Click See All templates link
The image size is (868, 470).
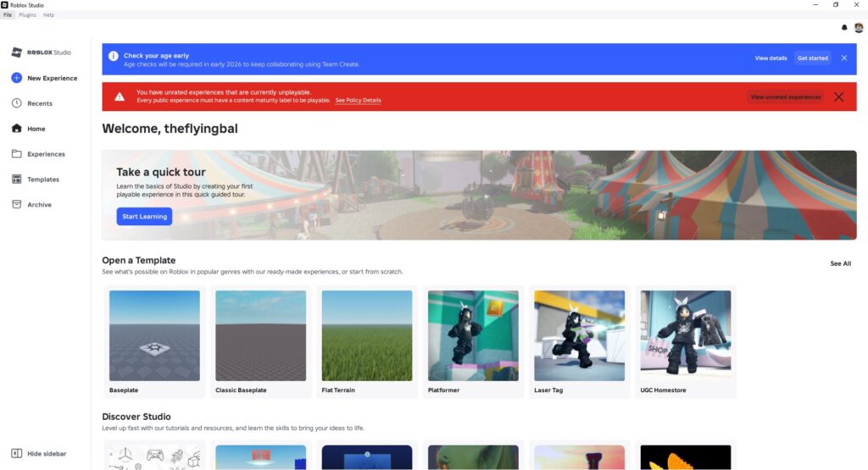[840, 263]
